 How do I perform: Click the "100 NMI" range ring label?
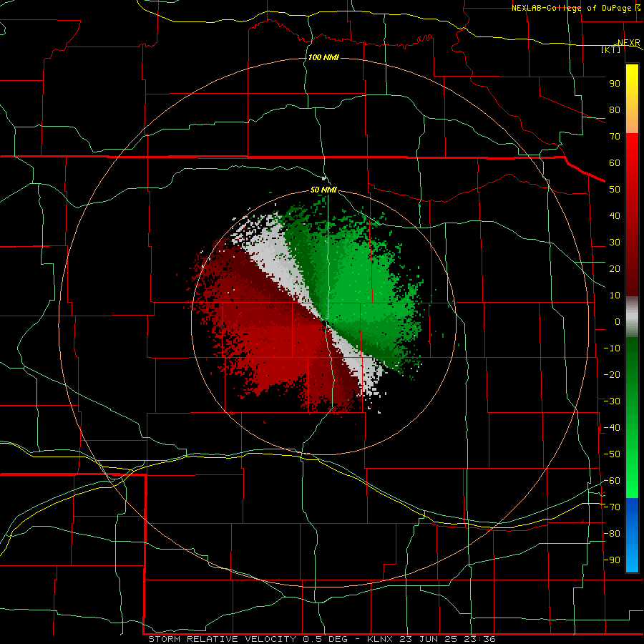pos(323,57)
